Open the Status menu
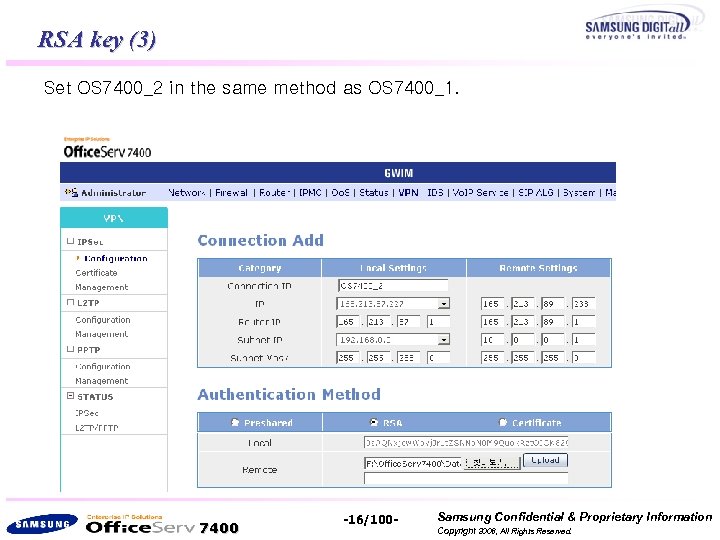 point(374,193)
